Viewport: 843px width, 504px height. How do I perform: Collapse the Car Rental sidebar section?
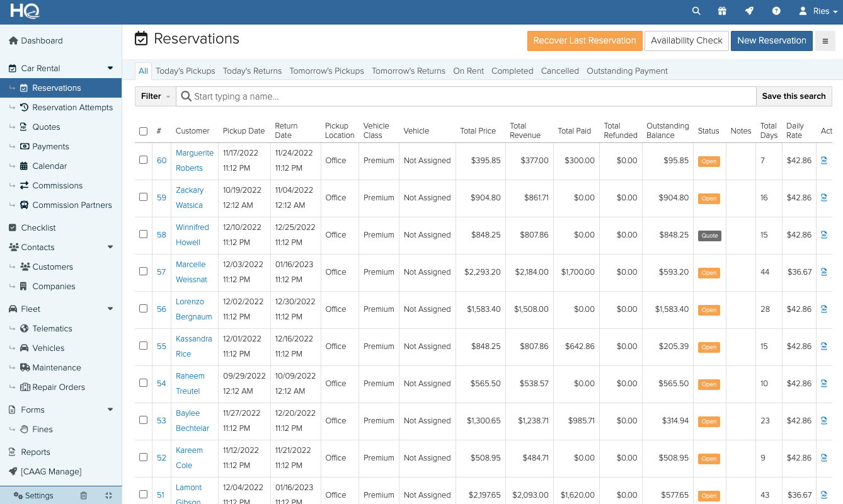pyautogui.click(x=110, y=68)
